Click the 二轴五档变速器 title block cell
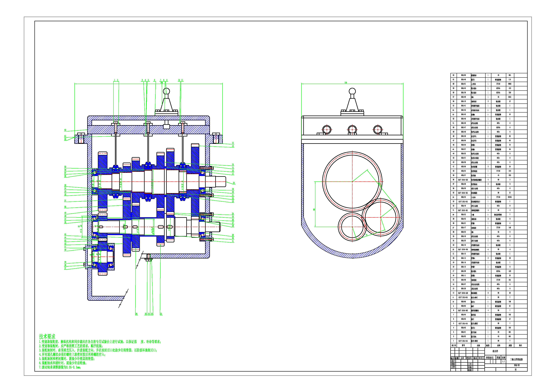Screen dimensions: 555x392 pos(517,360)
